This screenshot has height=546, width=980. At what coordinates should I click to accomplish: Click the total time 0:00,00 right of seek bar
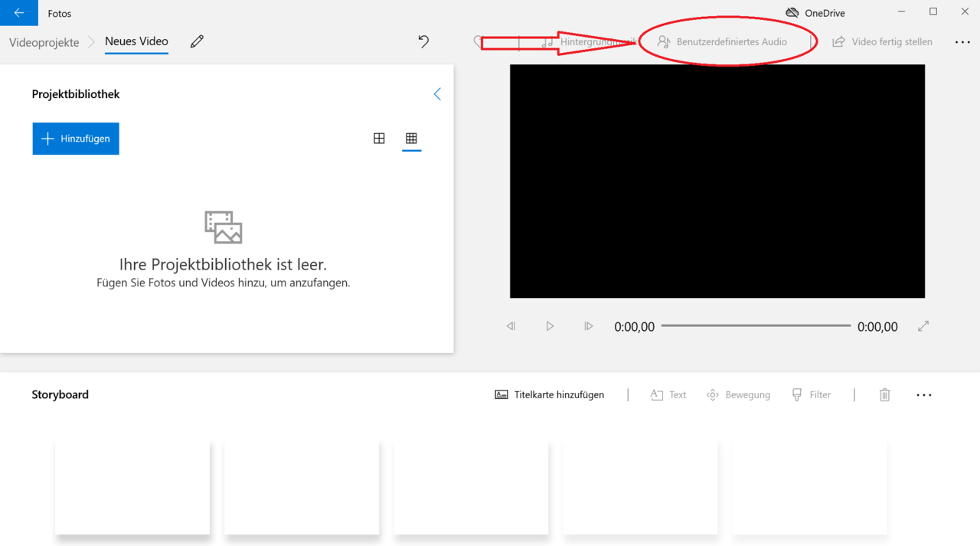tap(877, 327)
